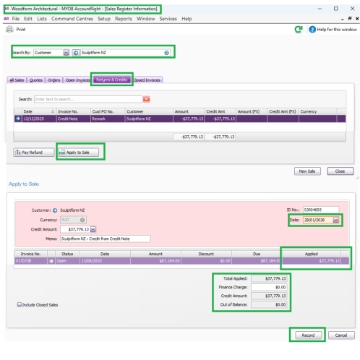Click the Applied amount cell in invoice row
Image resolution: width=360 pixels, height=360 pixels.
point(311,261)
